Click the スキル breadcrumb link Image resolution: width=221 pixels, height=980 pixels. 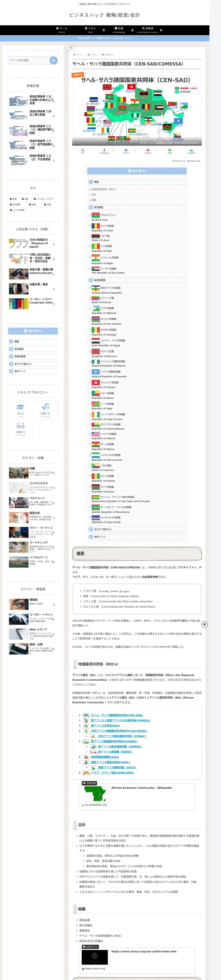pos(93,54)
